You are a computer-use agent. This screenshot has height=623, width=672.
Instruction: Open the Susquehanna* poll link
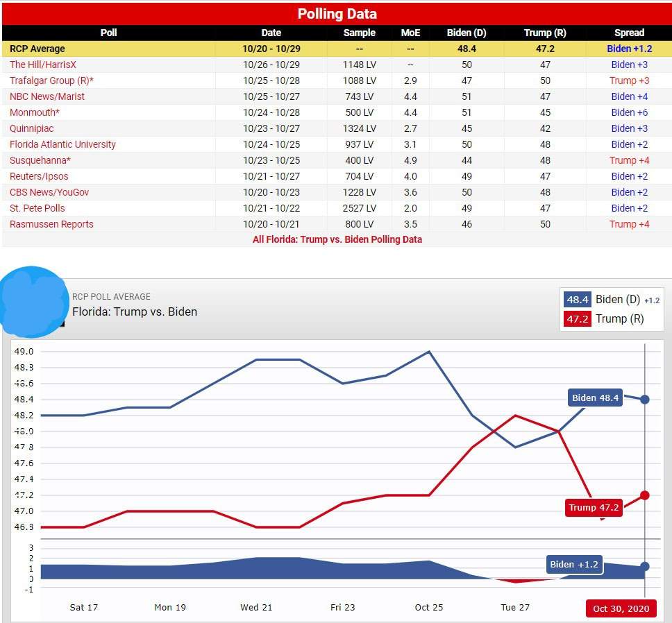(x=40, y=160)
